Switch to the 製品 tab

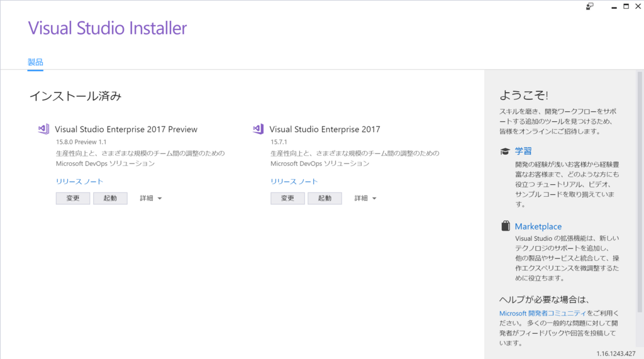35,62
